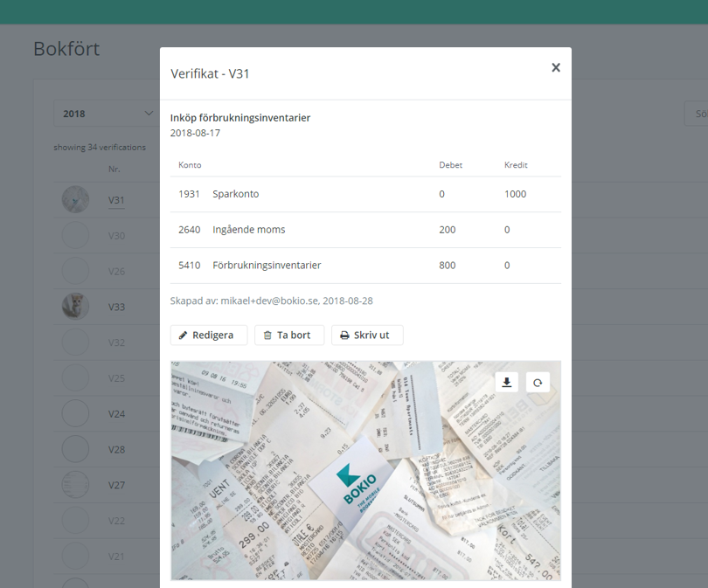
Task: Click the search field at top right
Action: click(x=697, y=113)
